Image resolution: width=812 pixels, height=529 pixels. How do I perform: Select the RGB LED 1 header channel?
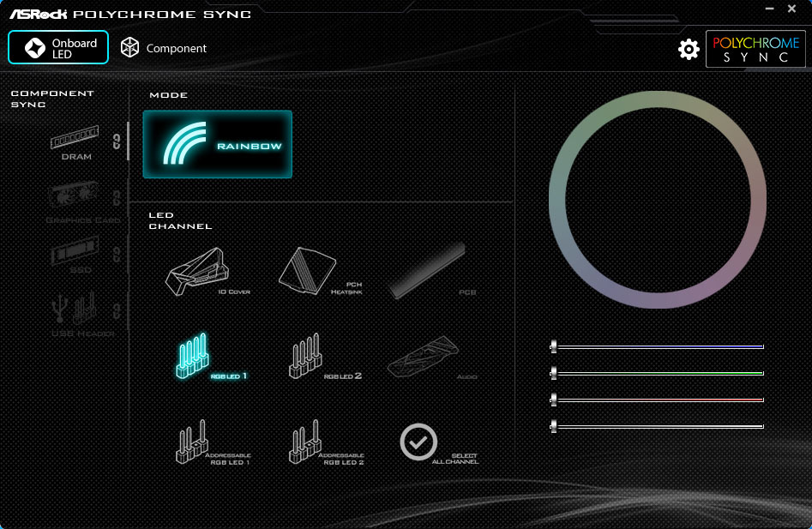211,356
